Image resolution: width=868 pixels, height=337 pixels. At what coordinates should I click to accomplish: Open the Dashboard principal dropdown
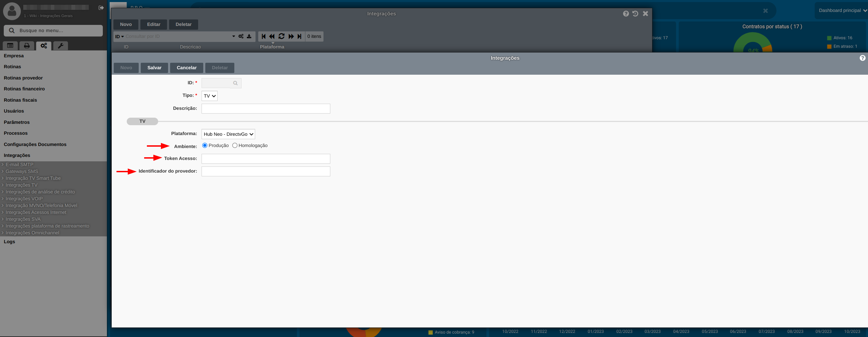[x=843, y=10]
